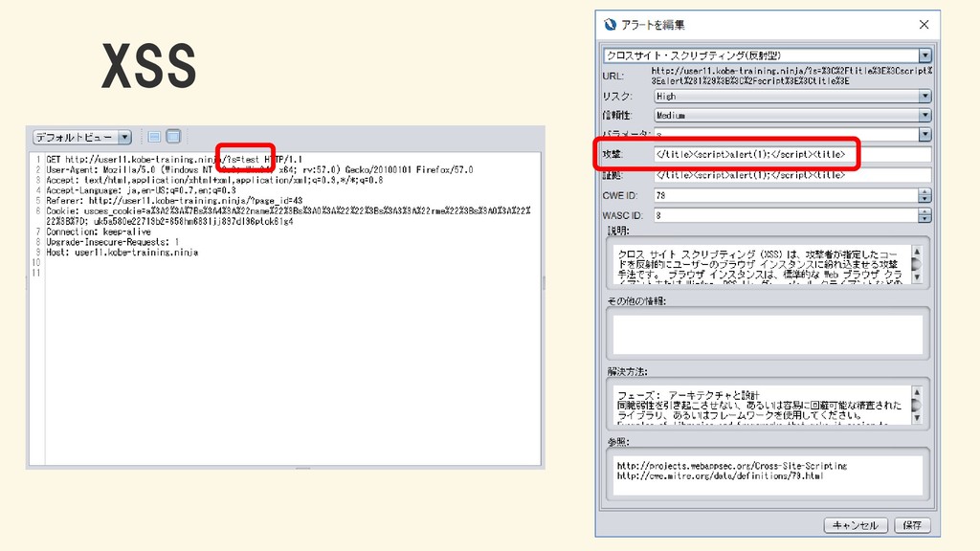Click the Accept: text/html header line

pos(214,180)
